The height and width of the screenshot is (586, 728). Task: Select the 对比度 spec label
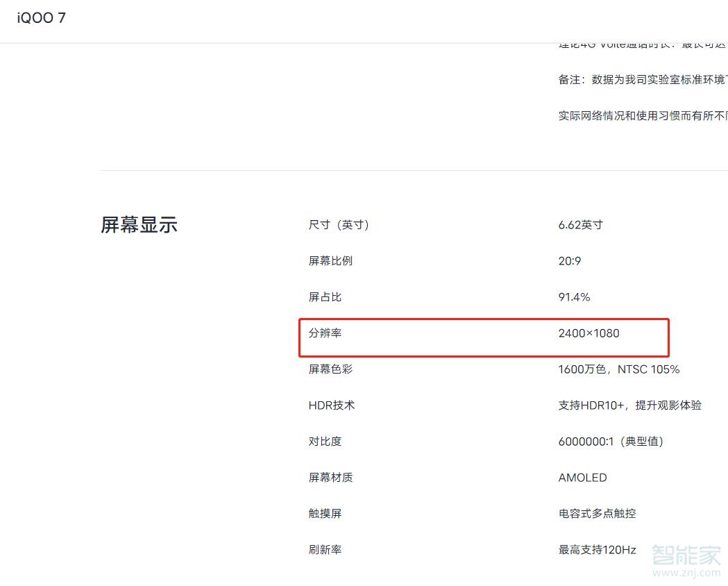325,441
